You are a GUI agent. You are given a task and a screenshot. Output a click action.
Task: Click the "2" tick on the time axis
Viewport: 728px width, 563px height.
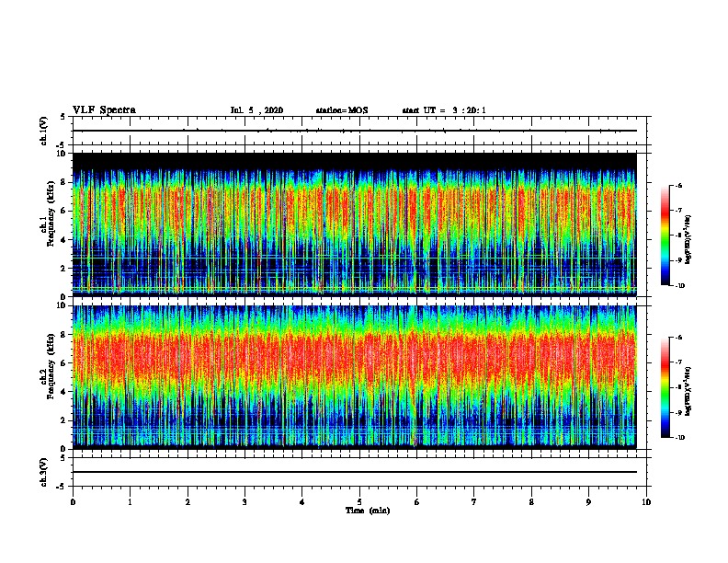point(188,502)
